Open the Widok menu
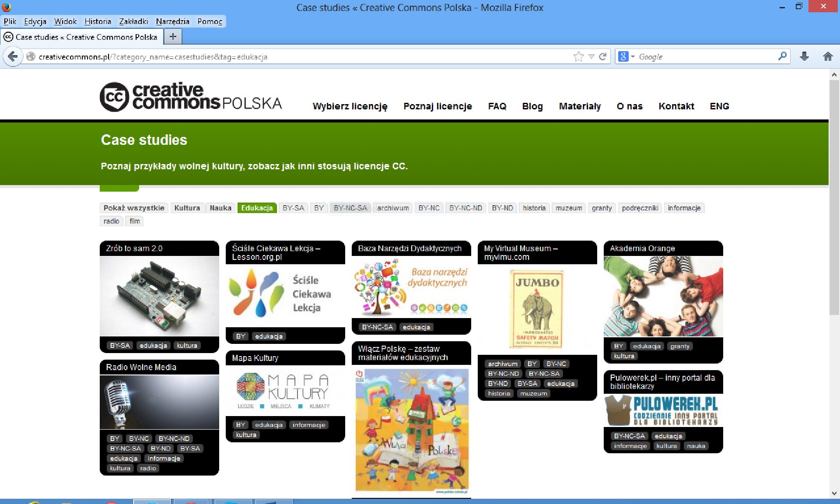The width and height of the screenshot is (840, 504). pos(65,21)
